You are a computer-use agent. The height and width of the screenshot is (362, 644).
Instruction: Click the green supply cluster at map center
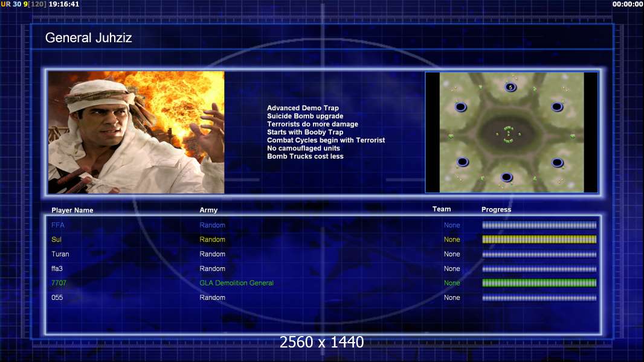508,135
